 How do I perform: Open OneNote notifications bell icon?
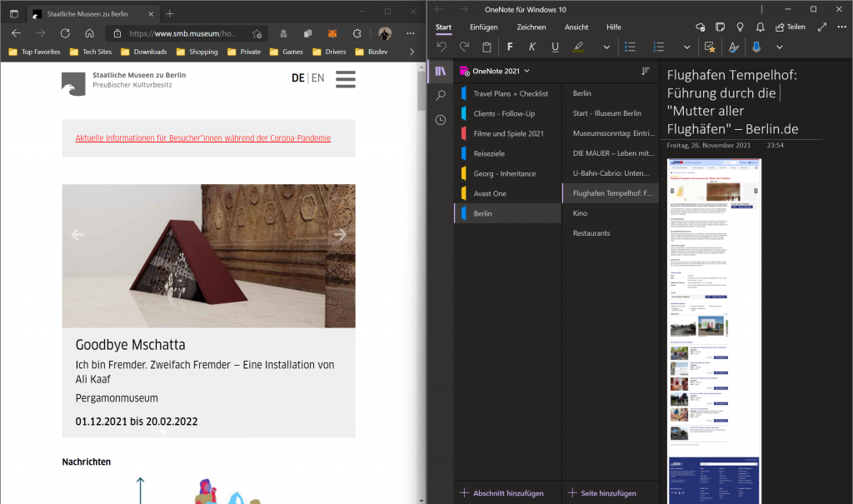click(x=760, y=27)
